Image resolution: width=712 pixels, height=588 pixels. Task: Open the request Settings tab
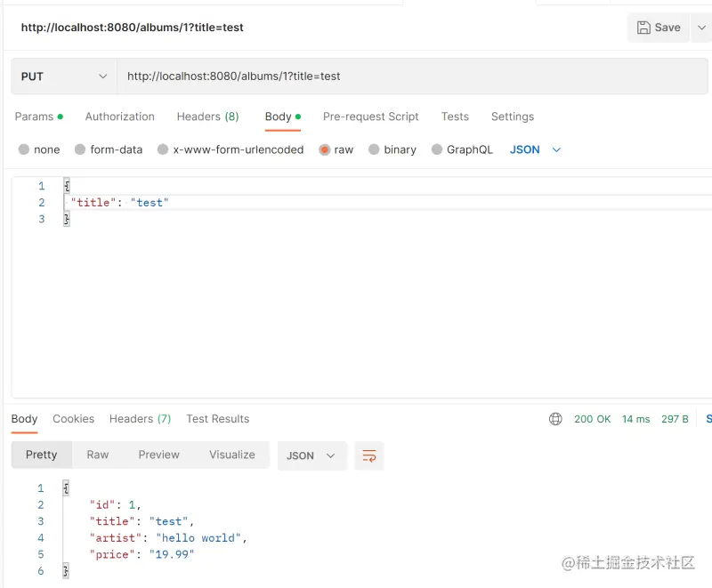(x=513, y=117)
